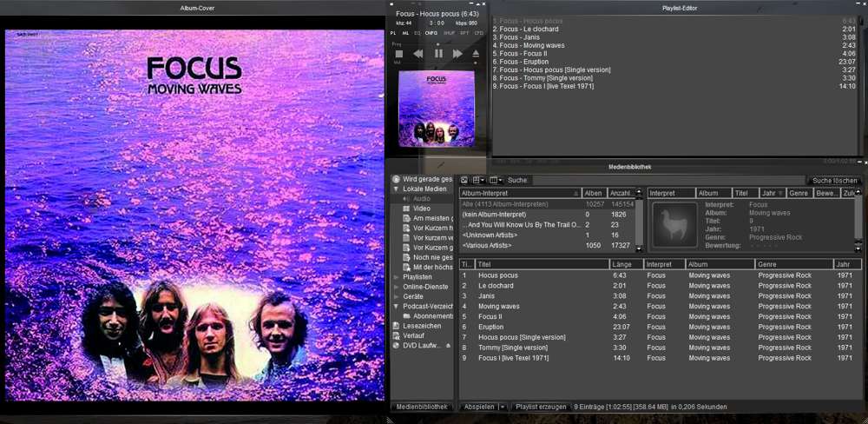The image size is (868, 424).
Task: Toggle the EQ equalizer button
Action: (x=418, y=33)
